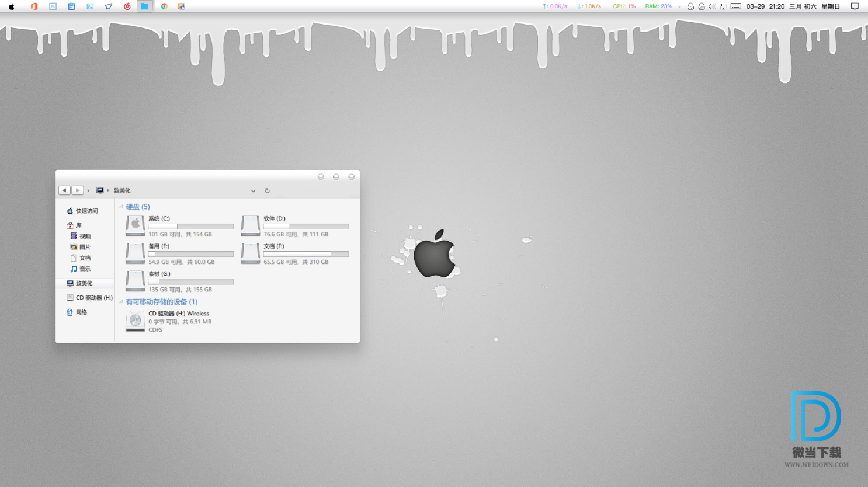Select the 素材 (G:) drive icon
Screen dimensions: 868x487
[x=135, y=281]
